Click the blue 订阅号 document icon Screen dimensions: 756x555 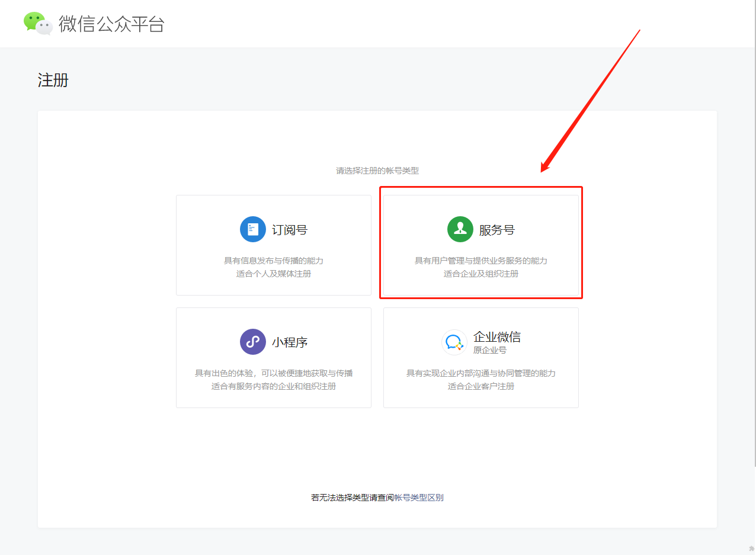tap(253, 229)
